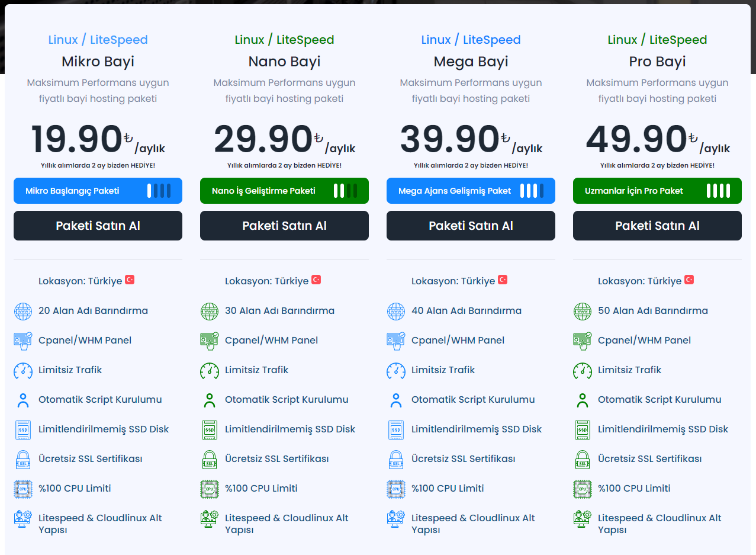Viewport: 756px width, 555px height.
Task: Click the 49.90 price of Pro Bayi
Action: coord(636,140)
